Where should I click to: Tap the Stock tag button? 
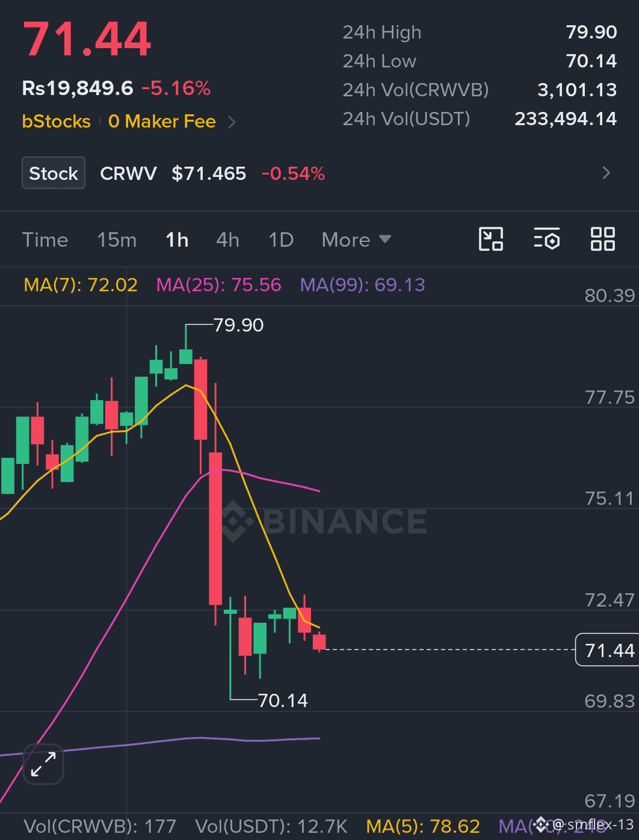click(x=54, y=173)
